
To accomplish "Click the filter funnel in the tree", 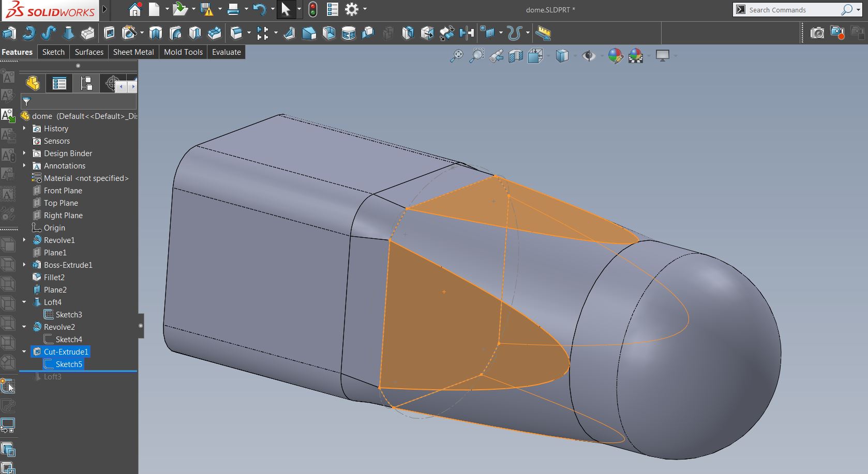I will 27,101.
